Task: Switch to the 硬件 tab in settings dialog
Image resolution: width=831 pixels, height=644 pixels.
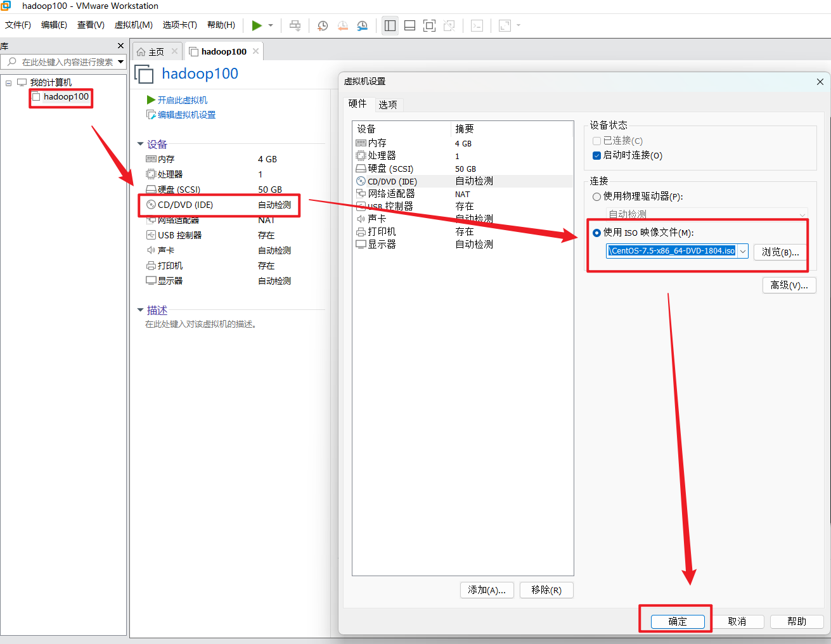Action: [358, 103]
